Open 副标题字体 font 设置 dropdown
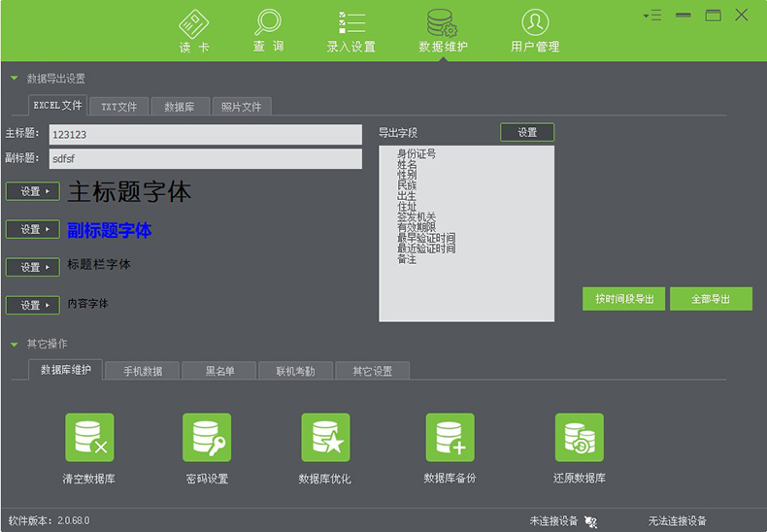This screenshot has width=767, height=532. coord(33,229)
